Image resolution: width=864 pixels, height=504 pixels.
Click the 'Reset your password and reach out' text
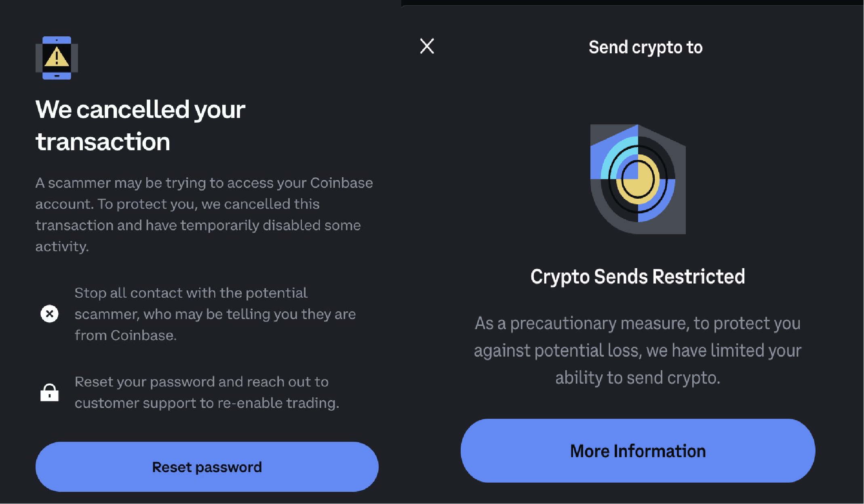201,382
